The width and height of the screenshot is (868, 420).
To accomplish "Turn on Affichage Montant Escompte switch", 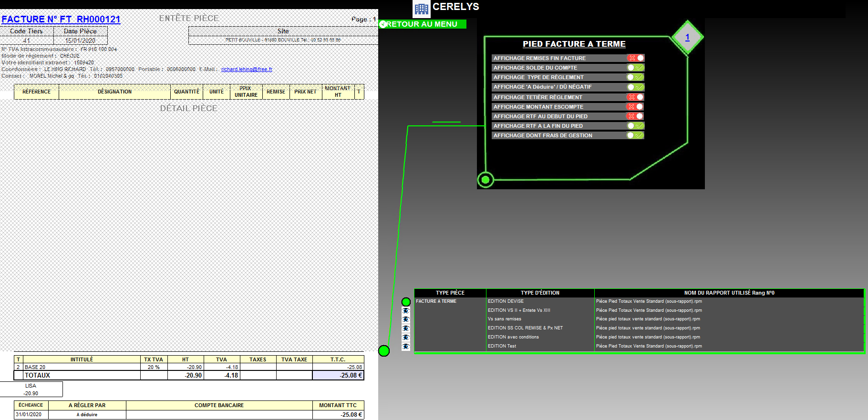I will point(635,107).
